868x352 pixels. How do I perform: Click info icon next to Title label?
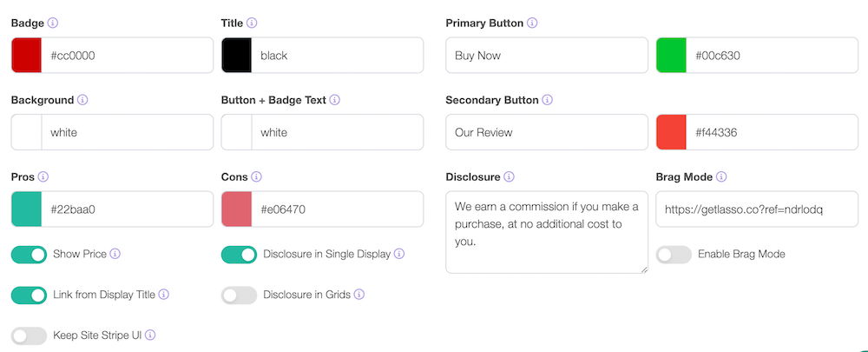252,23
